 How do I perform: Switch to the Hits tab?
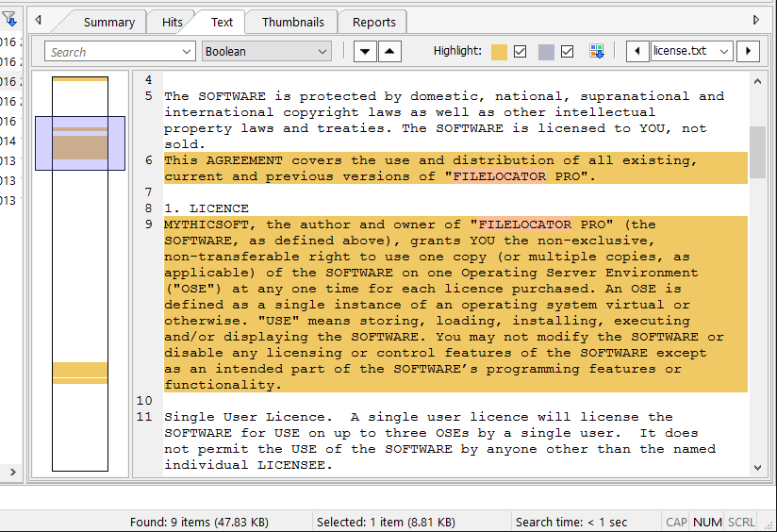coord(172,23)
